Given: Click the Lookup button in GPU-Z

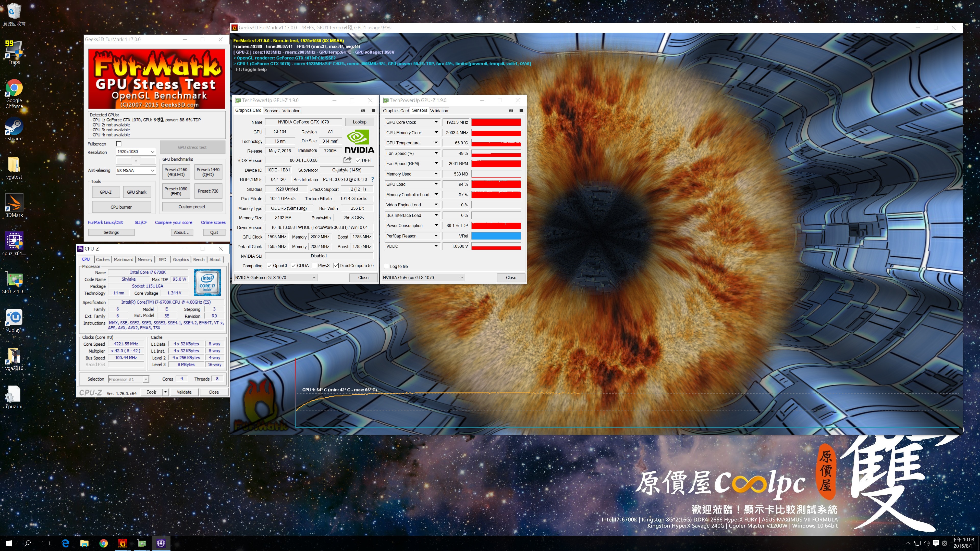Looking at the screenshot, I should tap(359, 122).
